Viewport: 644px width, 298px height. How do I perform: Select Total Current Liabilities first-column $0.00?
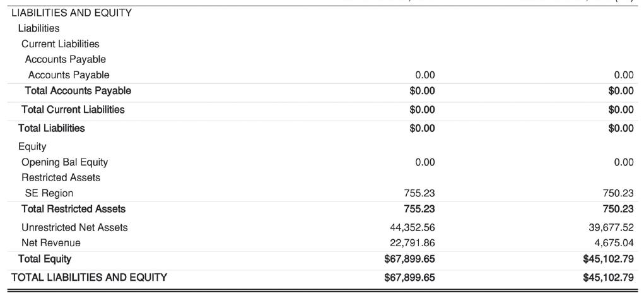(x=422, y=109)
